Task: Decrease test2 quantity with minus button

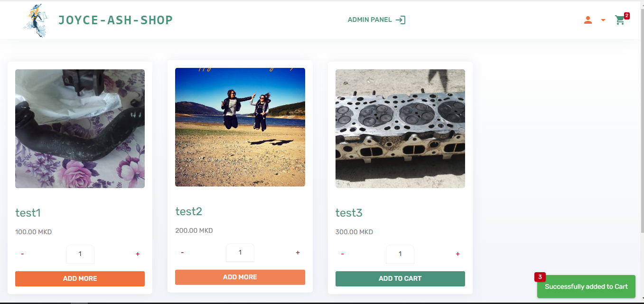Action: (182, 253)
